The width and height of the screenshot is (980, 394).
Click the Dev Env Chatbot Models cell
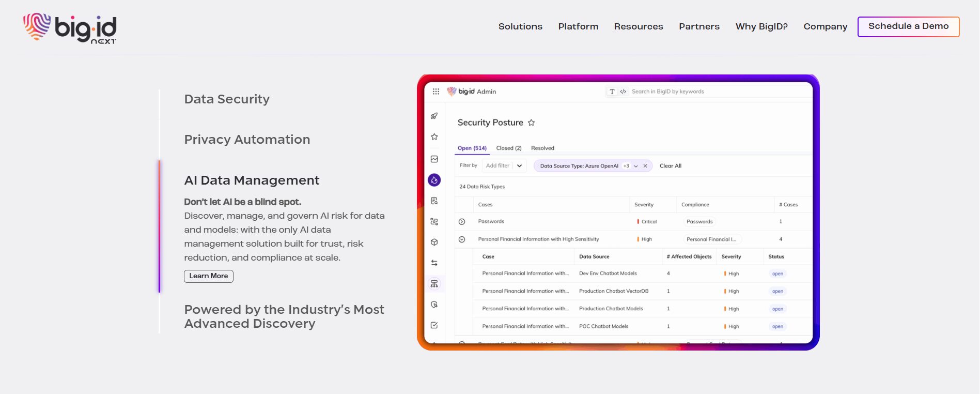coord(608,274)
